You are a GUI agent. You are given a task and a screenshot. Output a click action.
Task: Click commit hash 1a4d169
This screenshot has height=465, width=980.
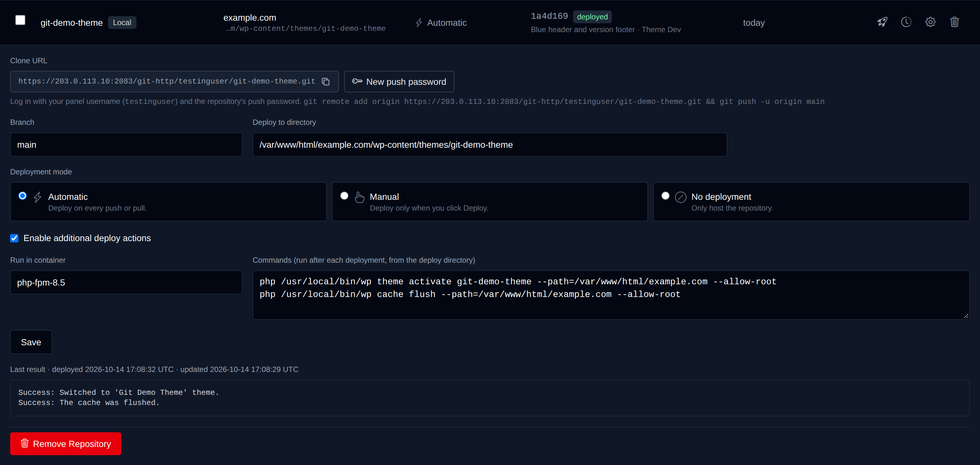[x=549, y=16]
